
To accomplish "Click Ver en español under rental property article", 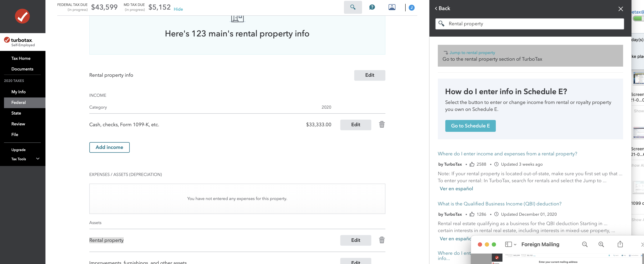I will tap(456, 189).
